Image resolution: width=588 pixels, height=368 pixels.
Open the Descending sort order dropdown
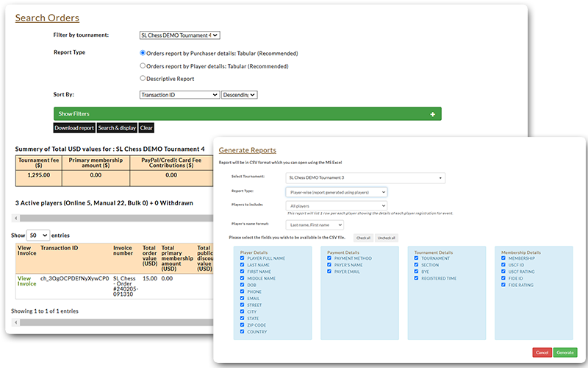(239, 95)
